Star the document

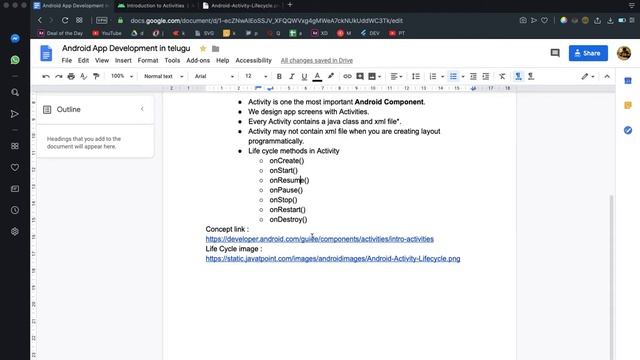click(x=203, y=49)
